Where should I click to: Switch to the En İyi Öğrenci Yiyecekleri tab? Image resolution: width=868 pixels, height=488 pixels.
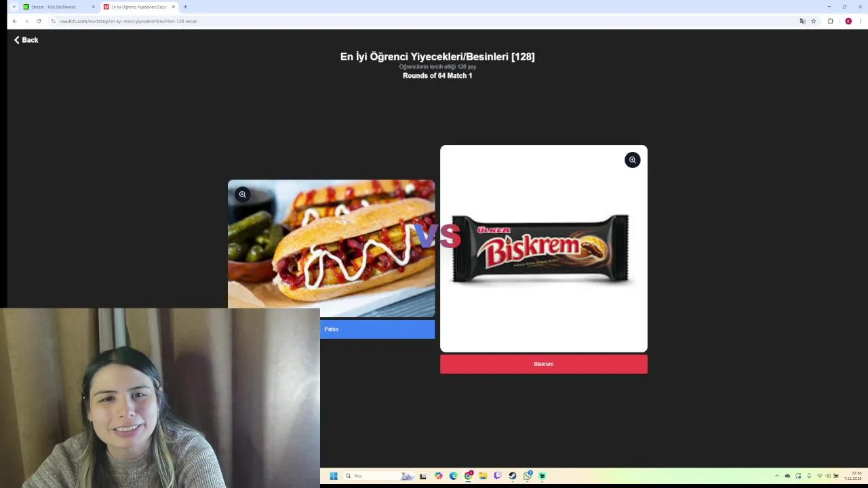point(138,7)
